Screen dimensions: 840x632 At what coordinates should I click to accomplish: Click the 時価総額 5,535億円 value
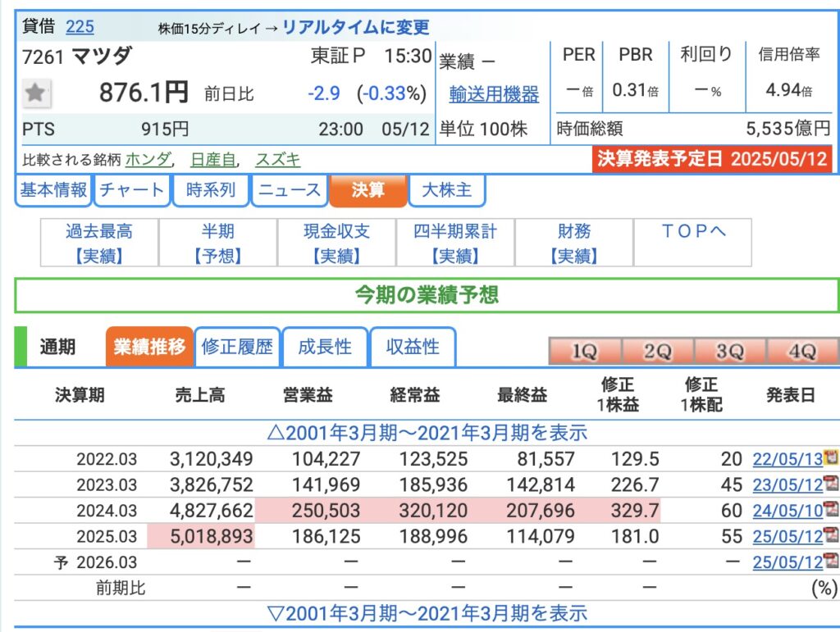click(x=788, y=129)
